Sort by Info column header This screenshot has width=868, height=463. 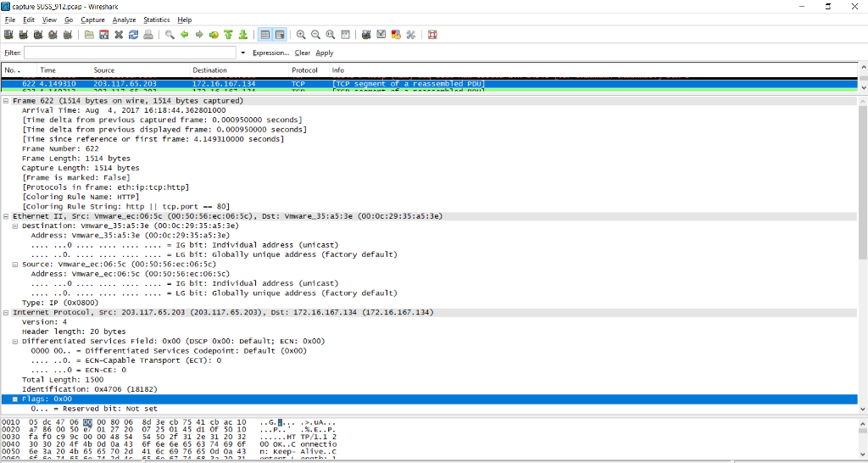(593, 70)
